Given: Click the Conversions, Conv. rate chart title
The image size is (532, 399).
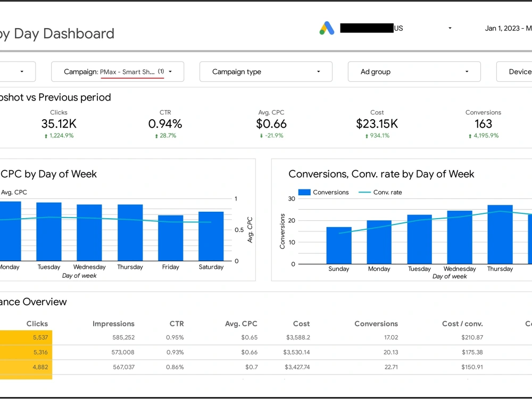Looking at the screenshot, I should click(x=381, y=174).
